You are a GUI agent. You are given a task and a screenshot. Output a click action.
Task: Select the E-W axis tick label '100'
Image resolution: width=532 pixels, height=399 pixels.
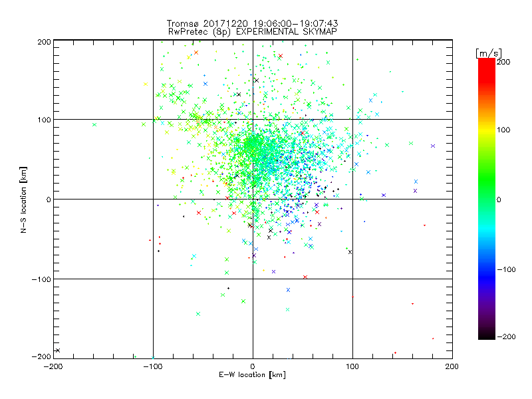coord(352,366)
